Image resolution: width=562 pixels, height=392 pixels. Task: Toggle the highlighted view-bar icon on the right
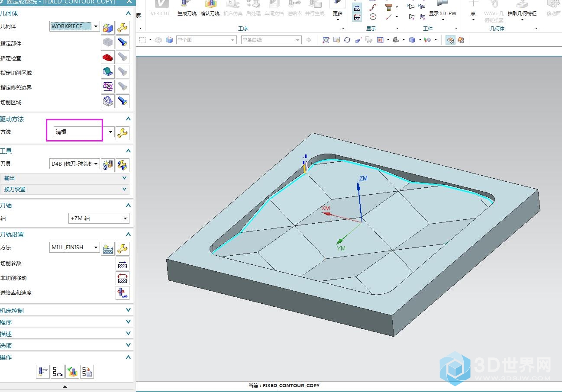coord(450,40)
